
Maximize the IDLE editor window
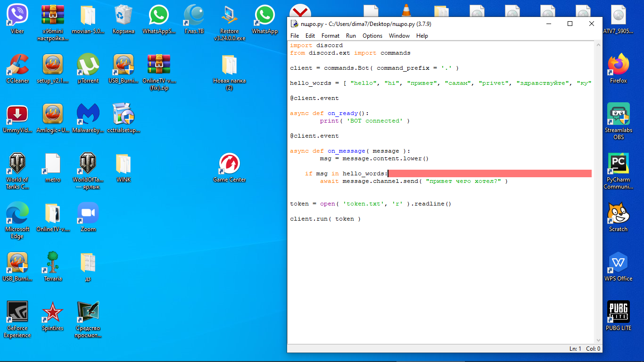tap(570, 24)
